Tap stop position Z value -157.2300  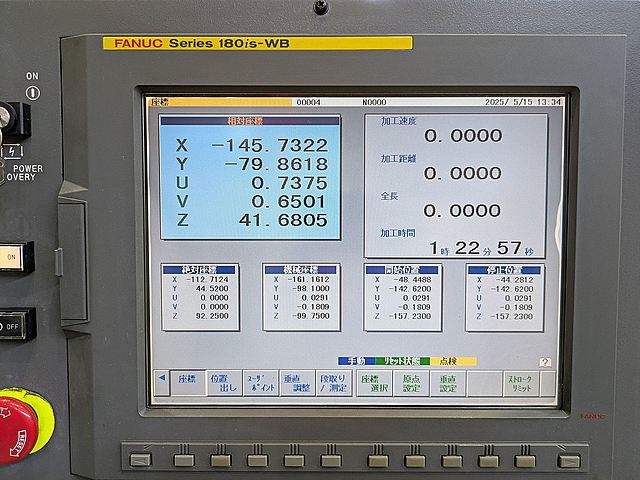511,316
